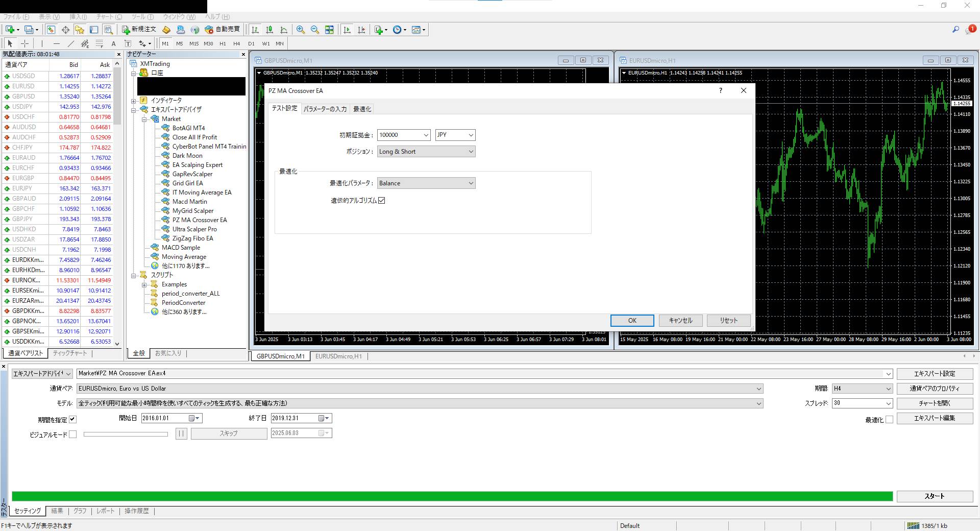Click the エキスパート設定 button
The width and height of the screenshot is (980, 531).
[935, 374]
